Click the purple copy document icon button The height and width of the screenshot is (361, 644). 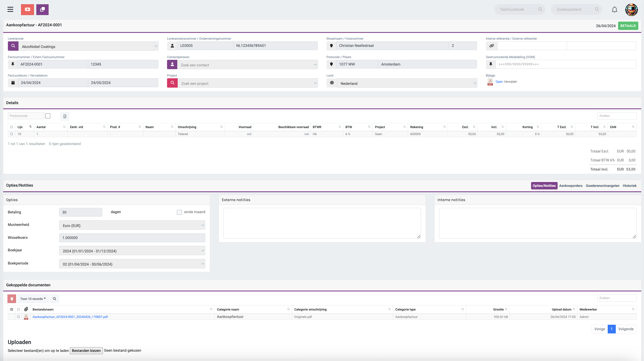(42, 10)
